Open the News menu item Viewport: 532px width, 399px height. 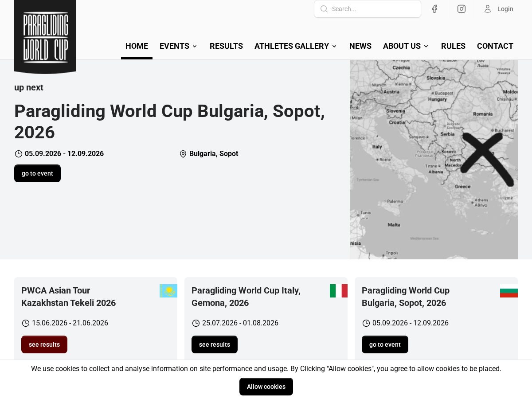(360, 46)
